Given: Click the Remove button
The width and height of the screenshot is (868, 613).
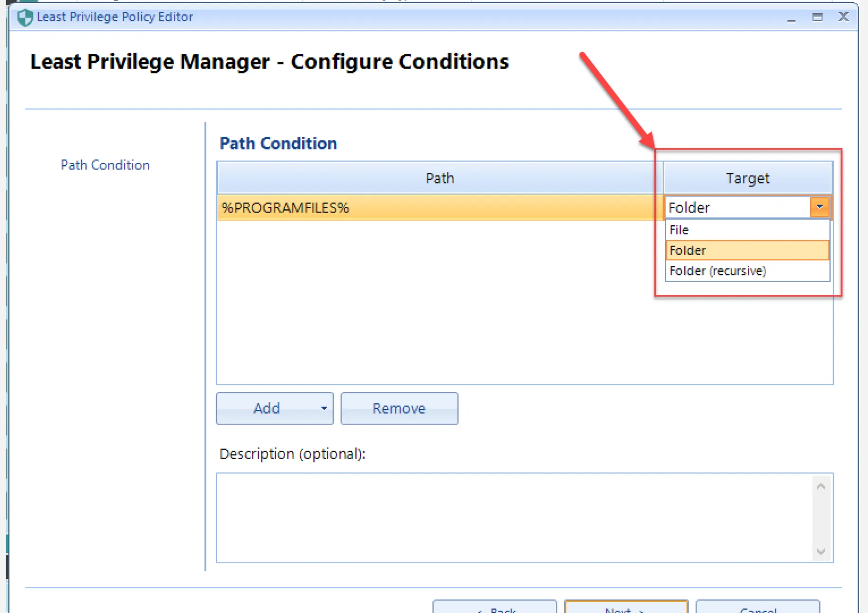Looking at the screenshot, I should tap(399, 408).
